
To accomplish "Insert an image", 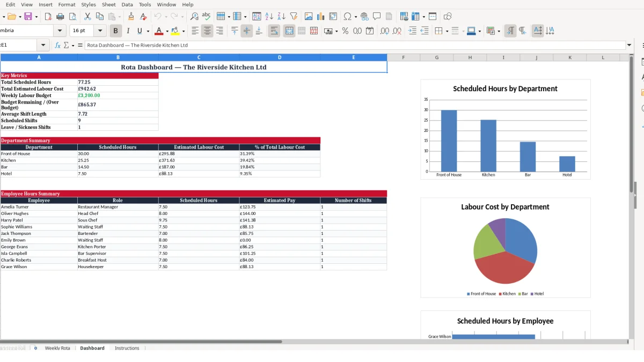I will [x=309, y=17].
